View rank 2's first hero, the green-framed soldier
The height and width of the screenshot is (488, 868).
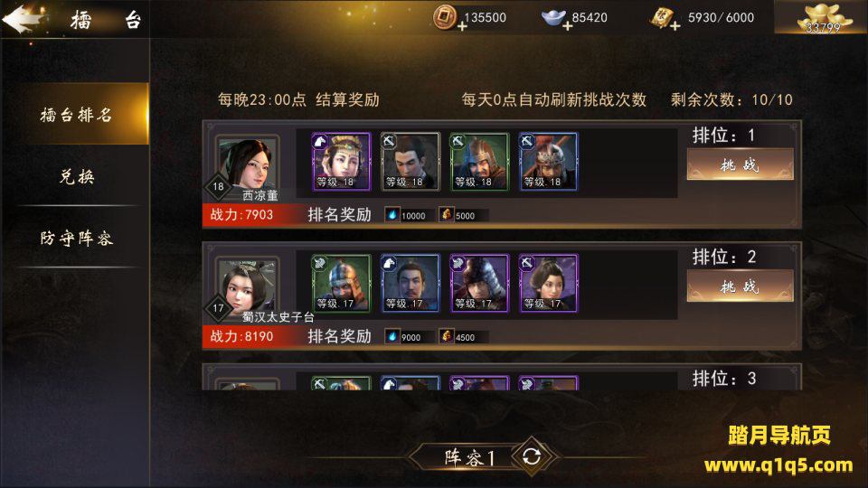(x=341, y=283)
